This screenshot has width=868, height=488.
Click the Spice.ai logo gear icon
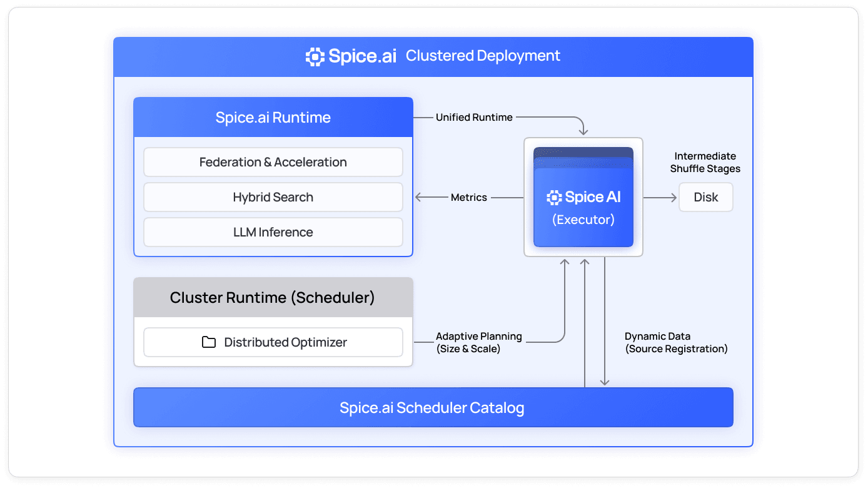315,56
